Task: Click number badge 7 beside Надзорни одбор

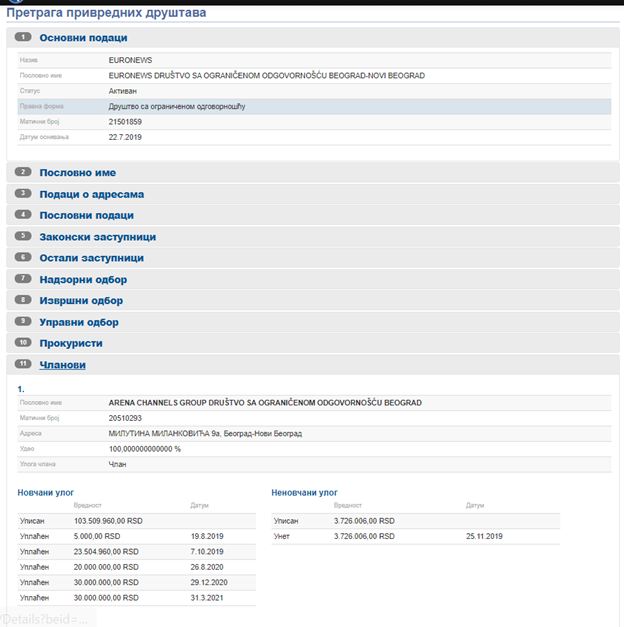Action: 23,278
